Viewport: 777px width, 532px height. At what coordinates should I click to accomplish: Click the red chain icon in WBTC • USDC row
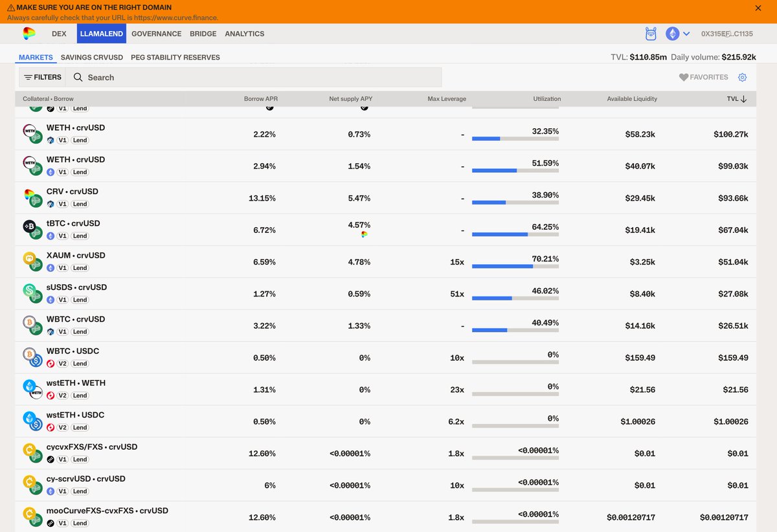pyautogui.click(x=51, y=364)
